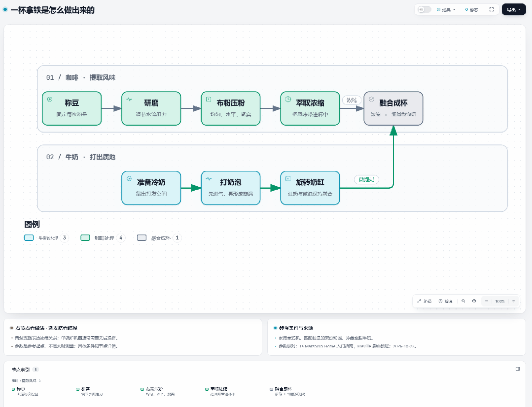Click the title 一杯拿铁是怎么做出来的

click(x=53, y=10)
